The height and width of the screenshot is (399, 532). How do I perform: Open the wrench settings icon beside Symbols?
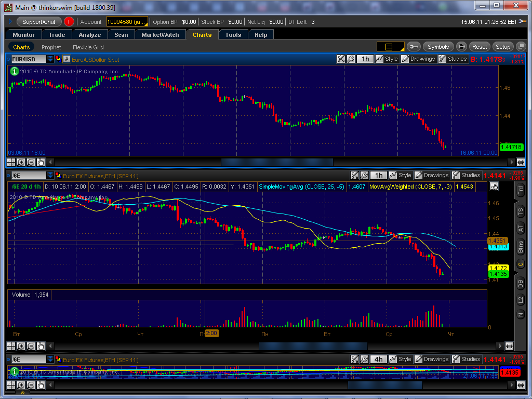[x=413, y=47]
